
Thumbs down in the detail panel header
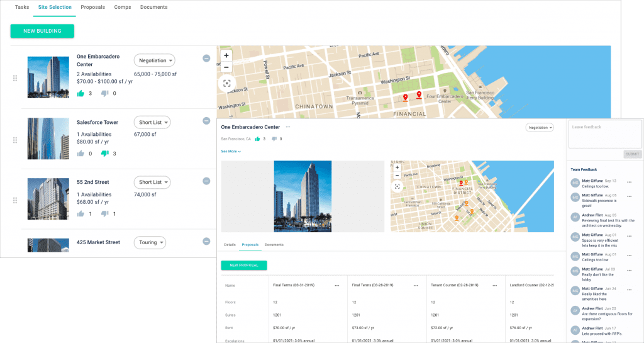[x=274, y=139]
